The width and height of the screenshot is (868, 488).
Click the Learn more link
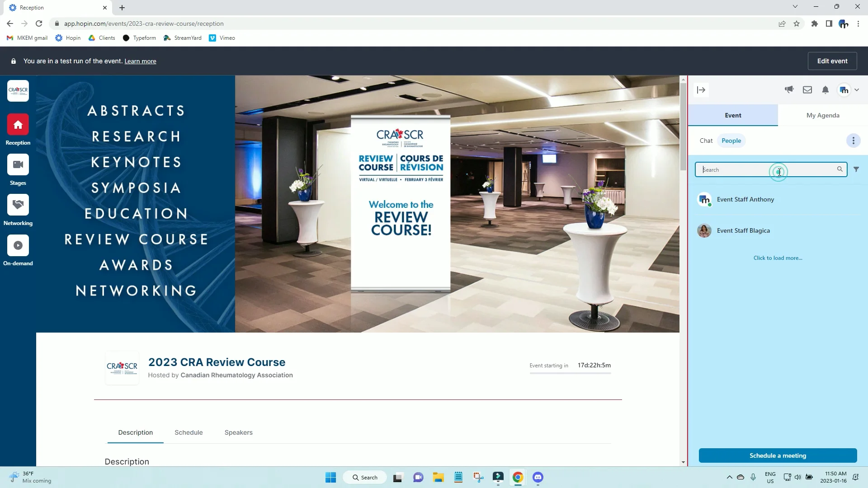pyautogui.click(x=140, y=61)
